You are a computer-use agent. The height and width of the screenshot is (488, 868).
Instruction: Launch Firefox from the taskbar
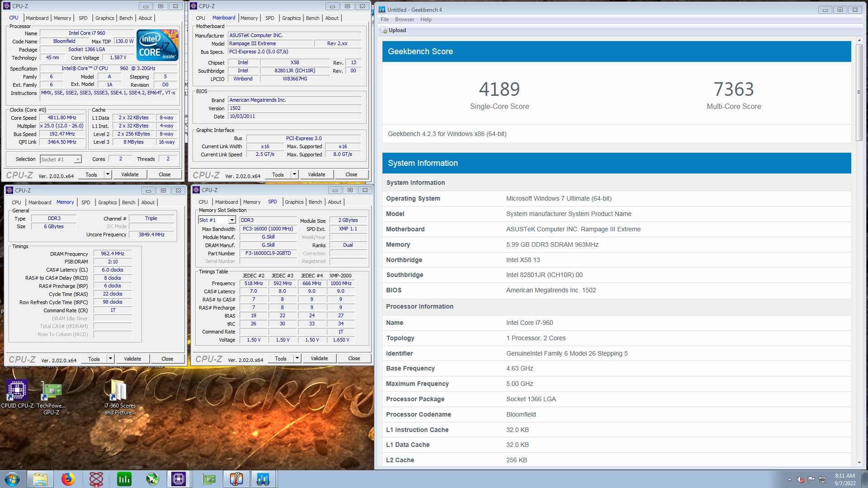click(x=68, y=479)
